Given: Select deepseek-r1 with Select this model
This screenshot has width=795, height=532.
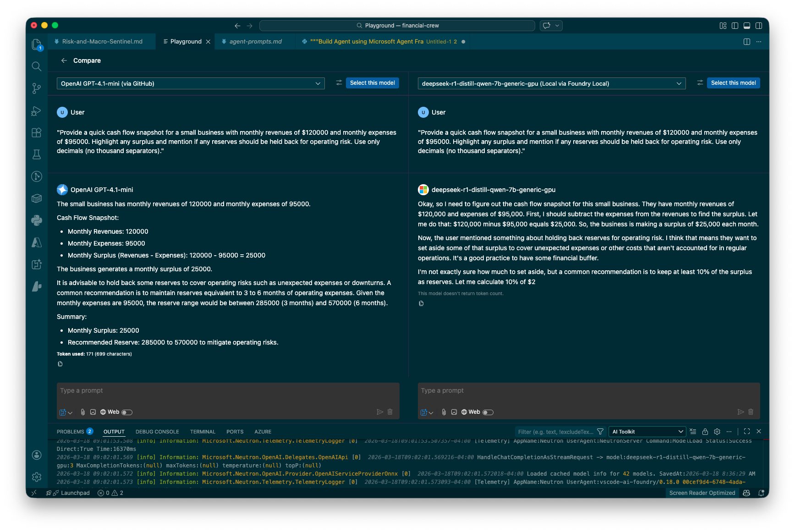Looking at the screenshot, I should (734, 83).
